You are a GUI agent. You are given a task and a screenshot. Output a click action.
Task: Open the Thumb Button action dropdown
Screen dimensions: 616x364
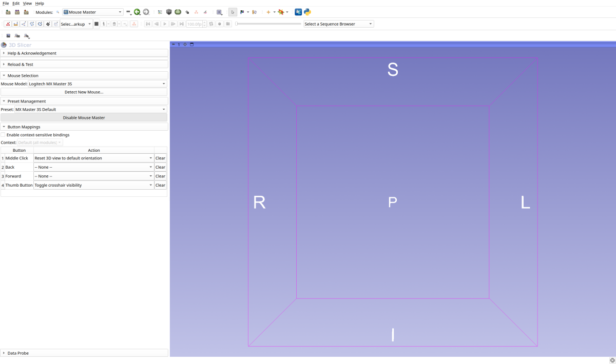point(93,185)
